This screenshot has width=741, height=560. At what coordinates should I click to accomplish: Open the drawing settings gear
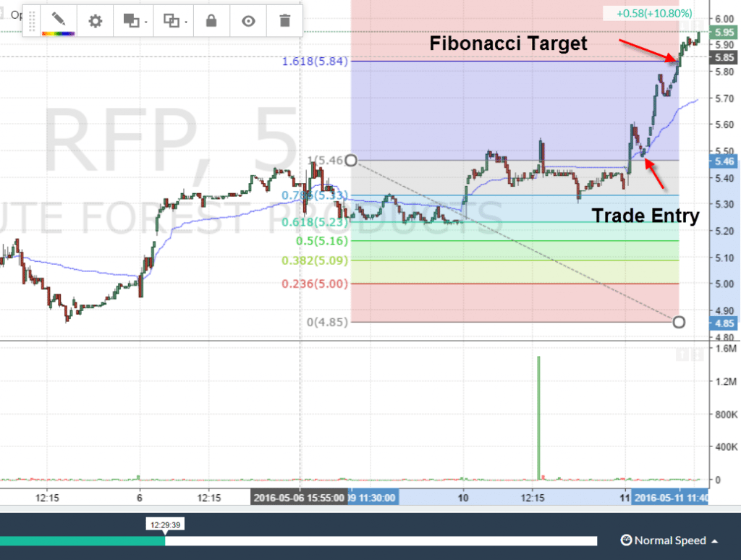[95, 21]
